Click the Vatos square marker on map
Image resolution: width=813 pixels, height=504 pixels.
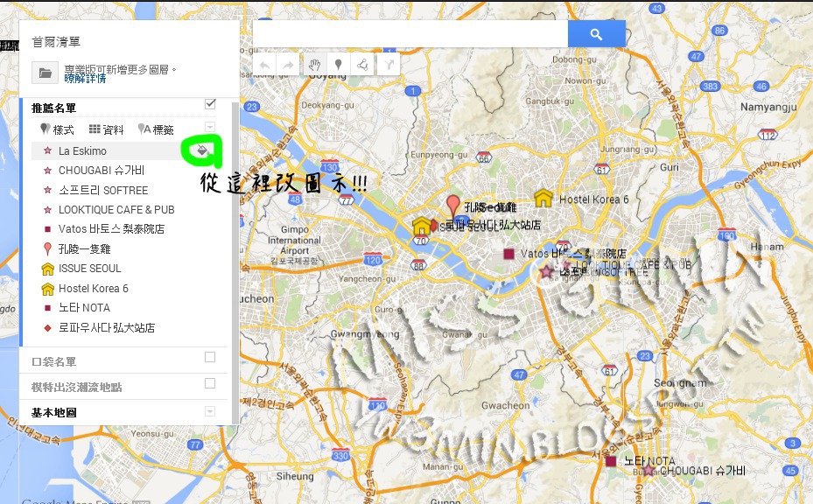(x=508, y=254)
